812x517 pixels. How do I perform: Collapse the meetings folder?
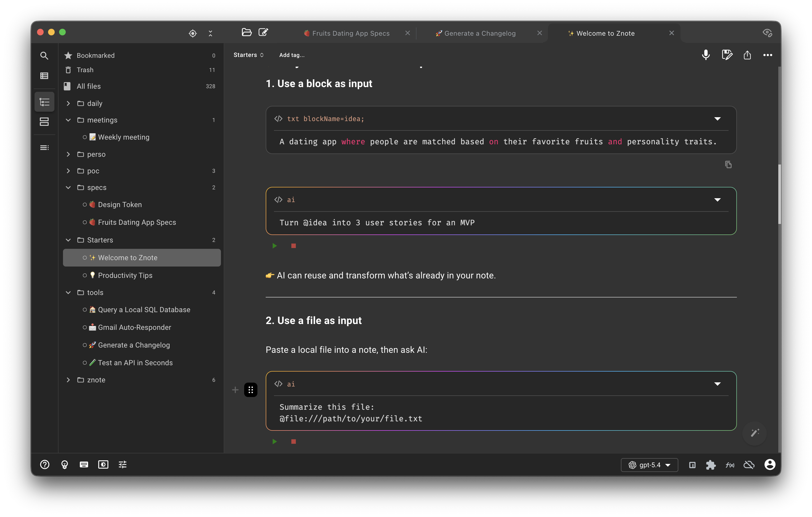point(68,120)
